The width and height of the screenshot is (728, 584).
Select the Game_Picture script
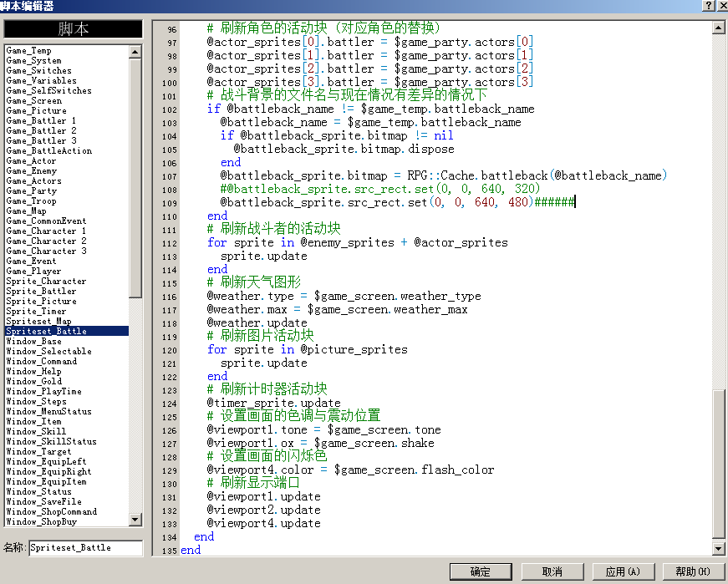click(x=36, y=110)
